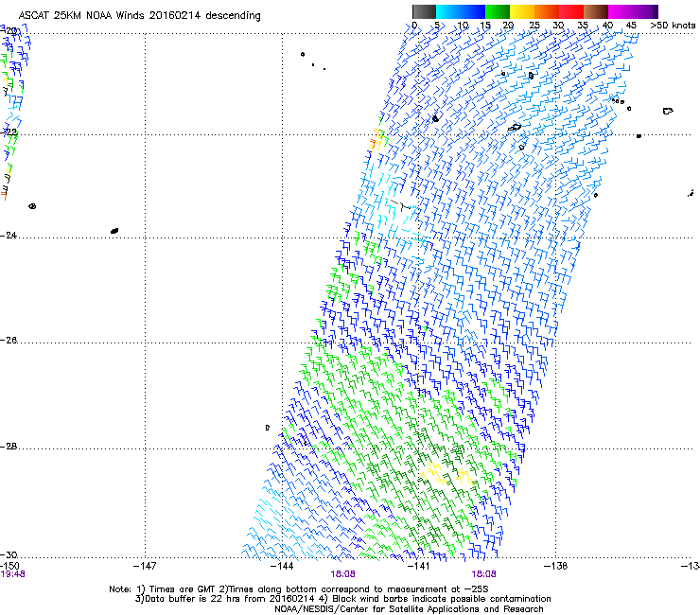This screenshot has height=615, width=700.
Task: Click the '>50 knots' legend label
Action: 673,26
